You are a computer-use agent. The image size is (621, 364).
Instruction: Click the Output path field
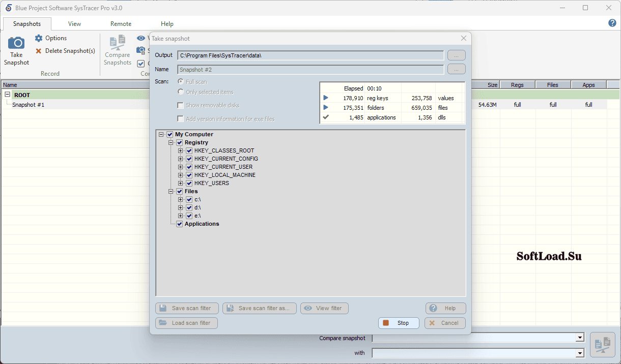click(310, 55)
